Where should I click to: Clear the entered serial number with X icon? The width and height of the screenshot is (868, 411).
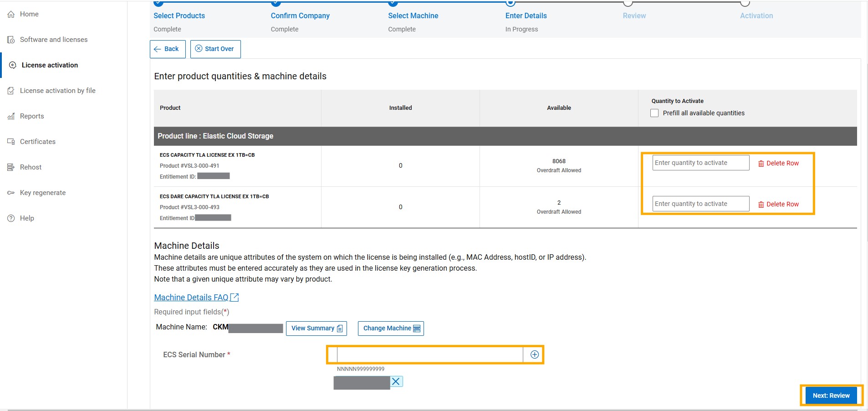coord(396,381)
